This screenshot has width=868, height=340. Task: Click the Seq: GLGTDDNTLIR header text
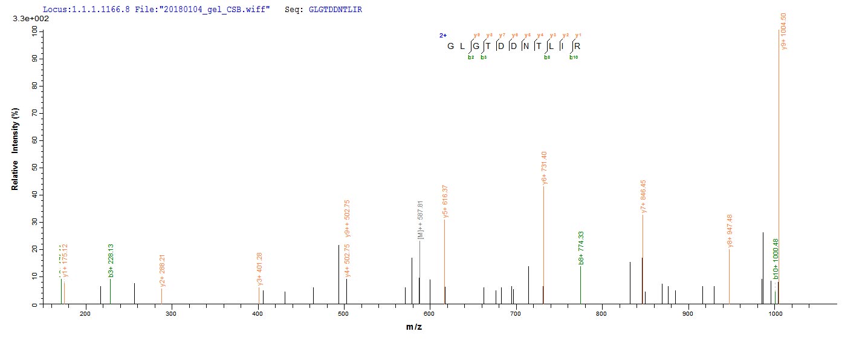(323, 10)
